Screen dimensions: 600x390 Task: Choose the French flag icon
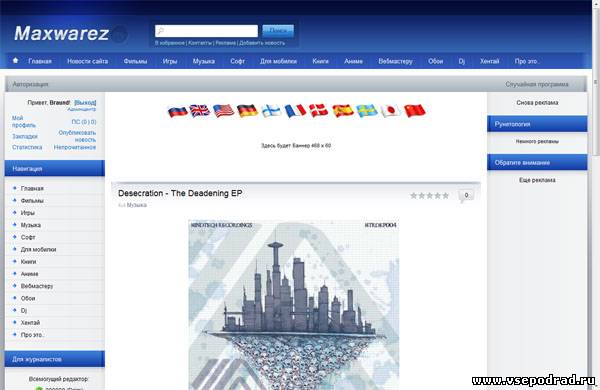pyautogui.click(x=295, y=111)
